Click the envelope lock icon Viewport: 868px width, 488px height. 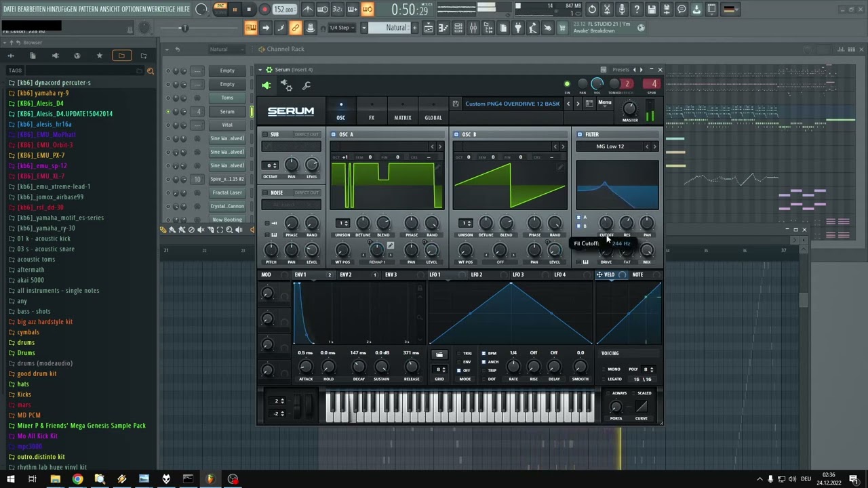[x=420, y=288]
